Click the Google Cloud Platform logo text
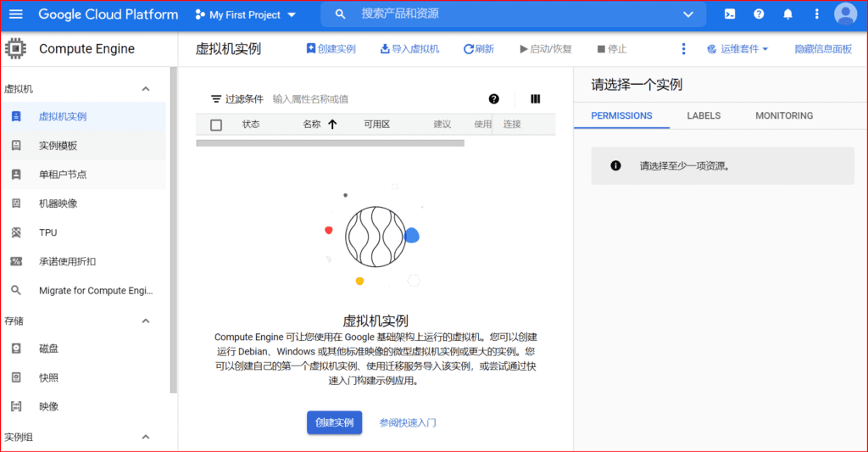868x452 pixels. [108, 14]
